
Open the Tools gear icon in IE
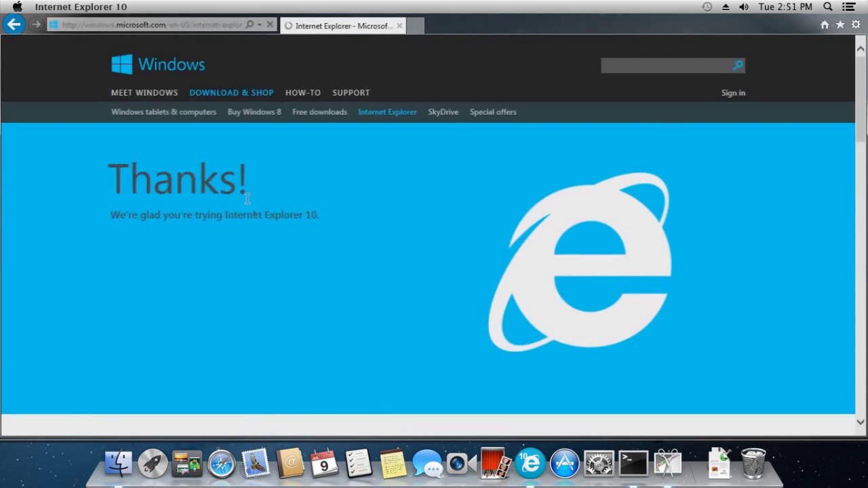click(856, 24)
